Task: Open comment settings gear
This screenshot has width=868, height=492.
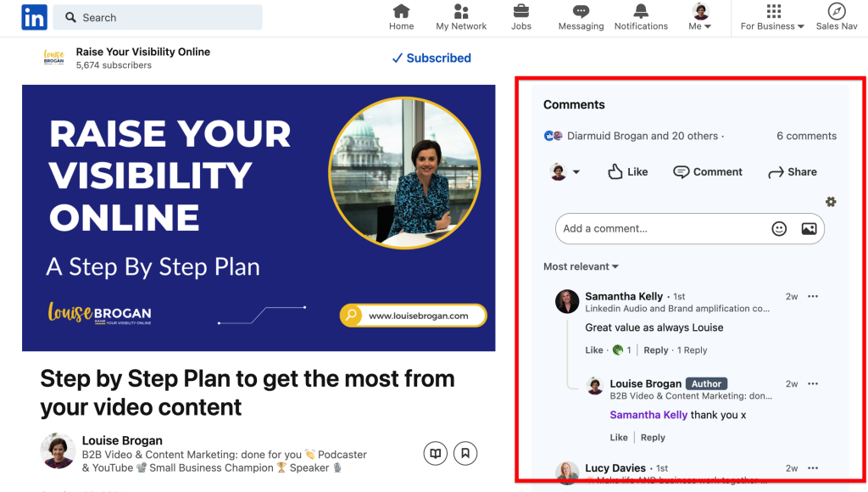Action: 831,202
